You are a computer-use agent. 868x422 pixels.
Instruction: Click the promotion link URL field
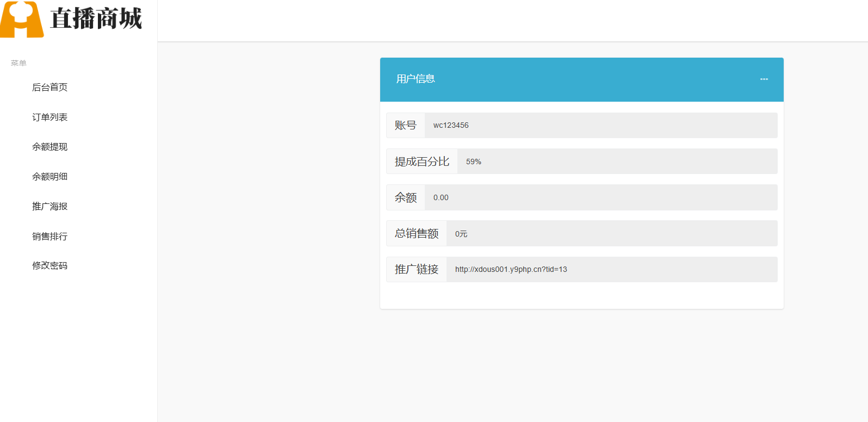coord(611,270)
